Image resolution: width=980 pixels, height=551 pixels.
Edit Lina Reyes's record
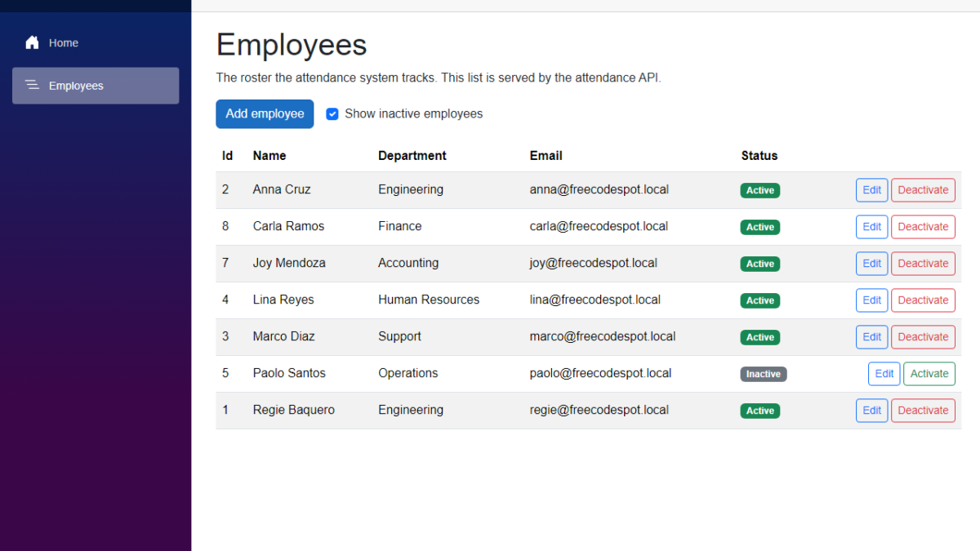871,300
